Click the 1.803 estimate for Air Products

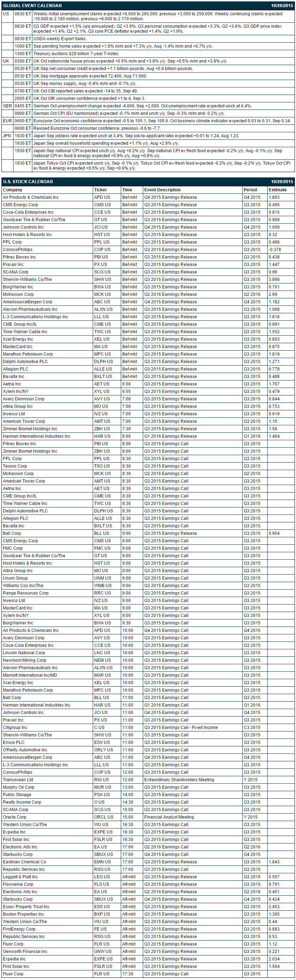click(x=274, y=197)
